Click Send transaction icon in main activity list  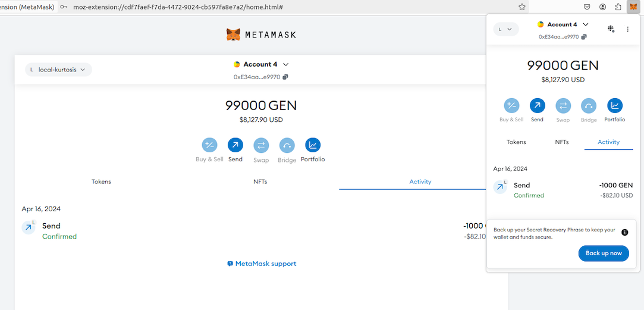pyautogui.click(x=29, y=227)
